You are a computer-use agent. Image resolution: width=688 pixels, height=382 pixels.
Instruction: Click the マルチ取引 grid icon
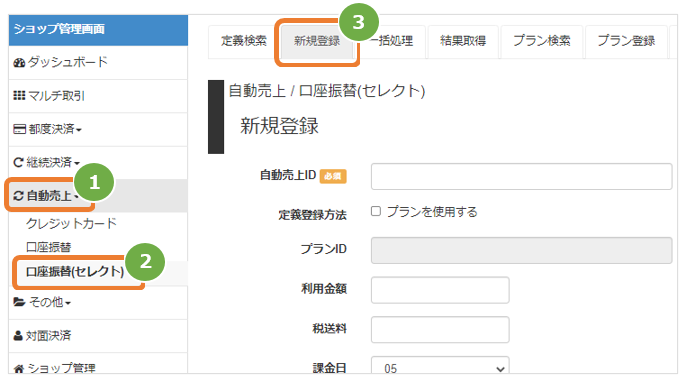click(19, 96)
